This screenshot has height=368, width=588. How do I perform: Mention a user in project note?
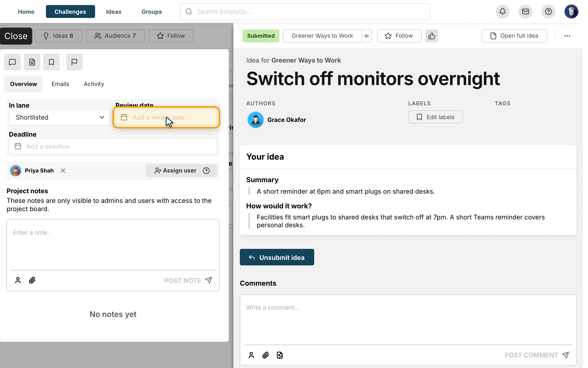18,280
